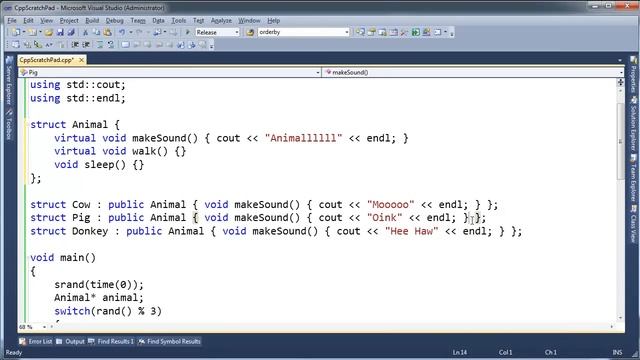Open the Team Explorer side tab
This screenshot has width=640, height=360.
pyautogui.click(x=633, y=178)
